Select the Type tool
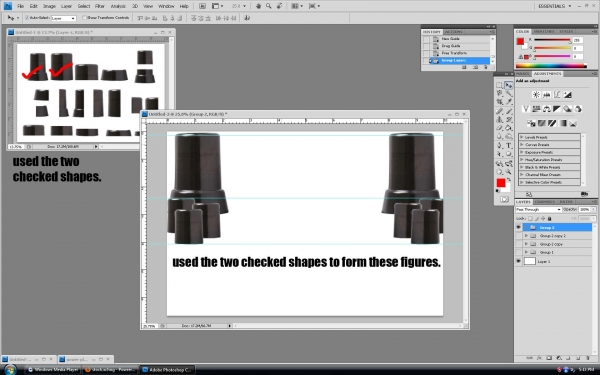Image resolution: width=600 pixels, height=375 pixels. tap(508, 145)
